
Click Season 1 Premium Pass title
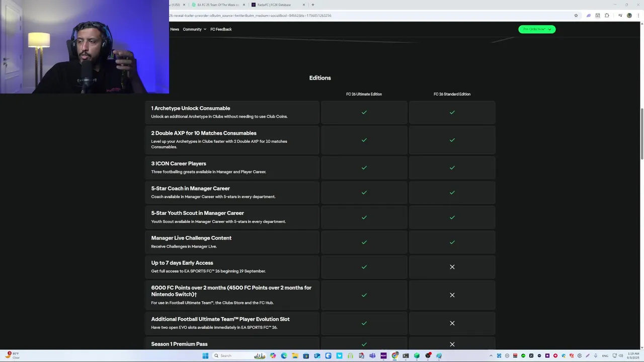(179, 344)
